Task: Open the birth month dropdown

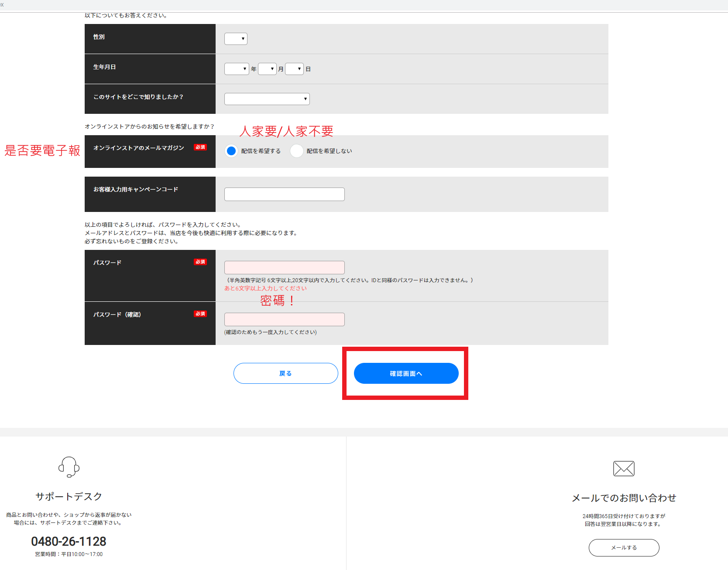Action: coord(267,69)
